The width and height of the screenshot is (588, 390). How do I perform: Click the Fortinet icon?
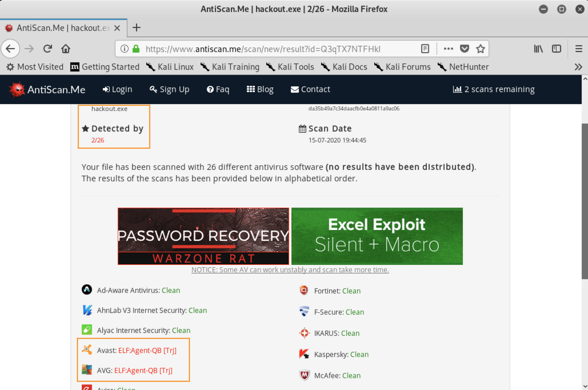(304, 290)
